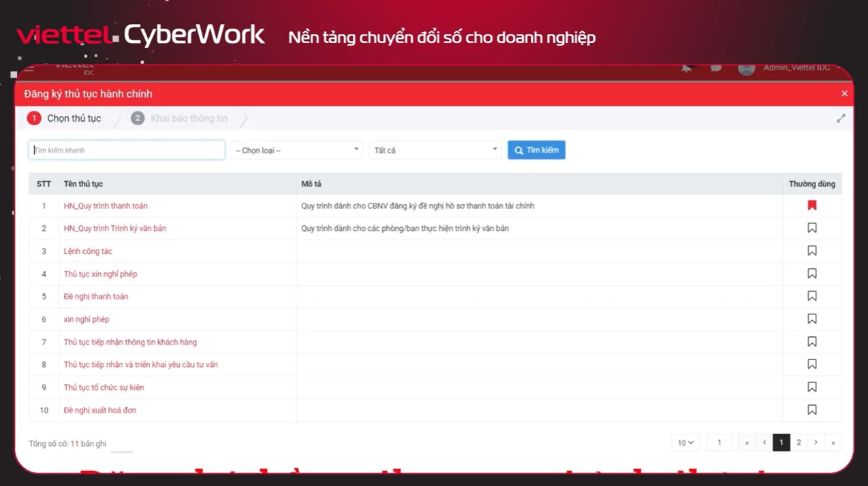The height and width of the screenshot is (486, 868).
Task: Click the STT column header
Action: tap(44, 184)
